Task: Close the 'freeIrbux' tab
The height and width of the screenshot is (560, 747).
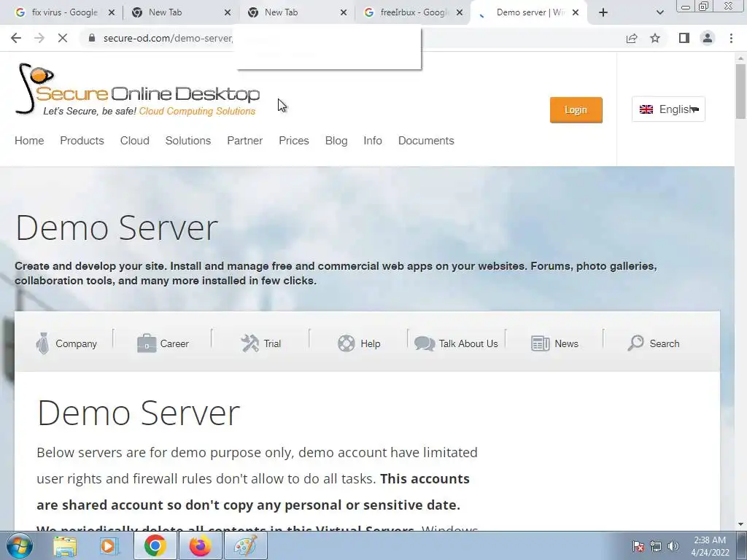Action: coord(460,12)
